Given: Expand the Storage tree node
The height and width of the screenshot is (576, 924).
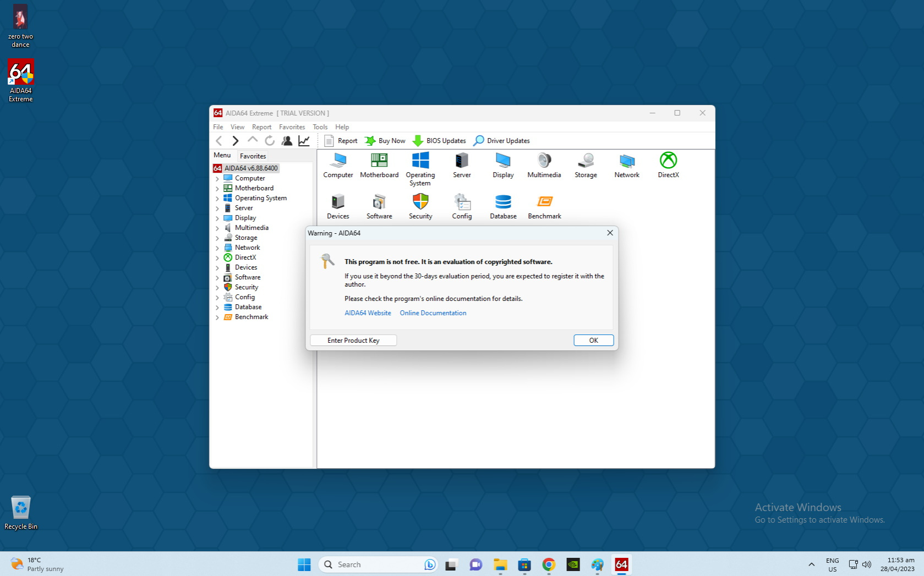Looking at the screenshot, I should pyautogui.click(x=217, y=238).
